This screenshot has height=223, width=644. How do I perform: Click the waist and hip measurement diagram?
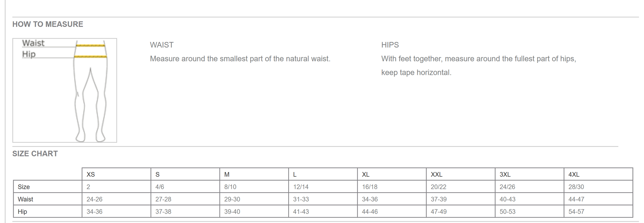pos(65,90)
